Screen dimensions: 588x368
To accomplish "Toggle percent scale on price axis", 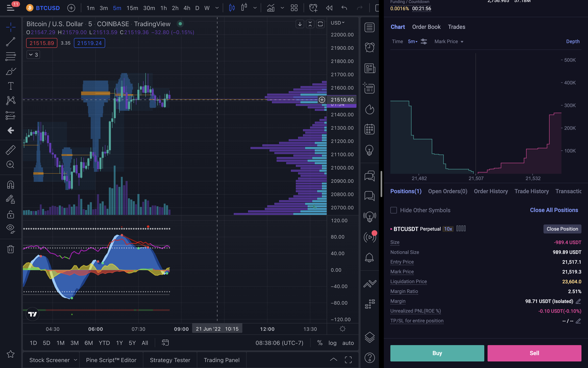I will pos(320,343).
